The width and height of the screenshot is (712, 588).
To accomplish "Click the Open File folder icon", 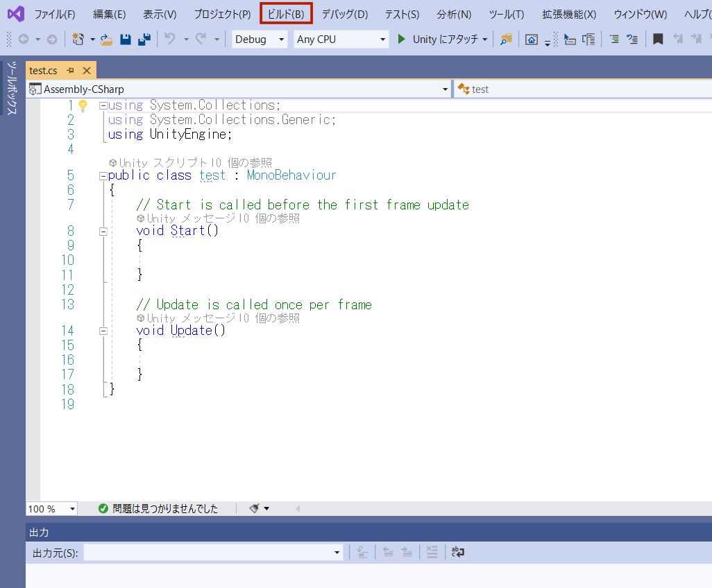I will tap(106, 40).
